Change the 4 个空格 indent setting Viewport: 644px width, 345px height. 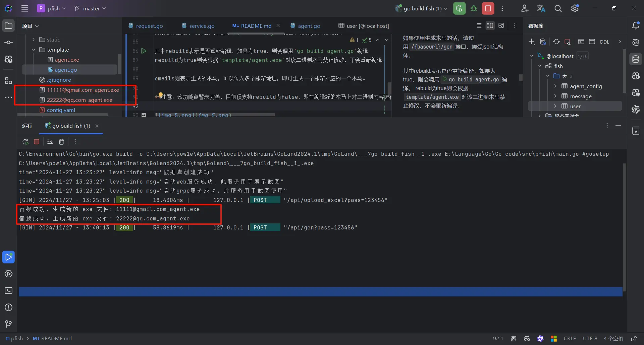click(x=613, y=339)
